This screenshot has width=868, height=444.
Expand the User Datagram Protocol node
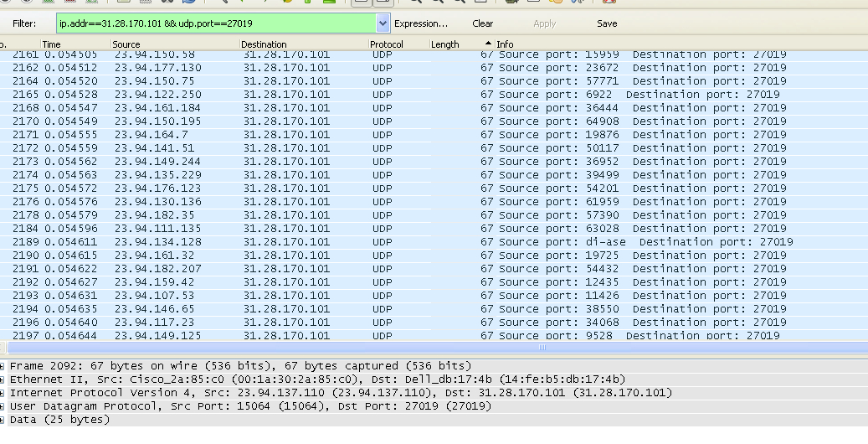tap(3, 406)
